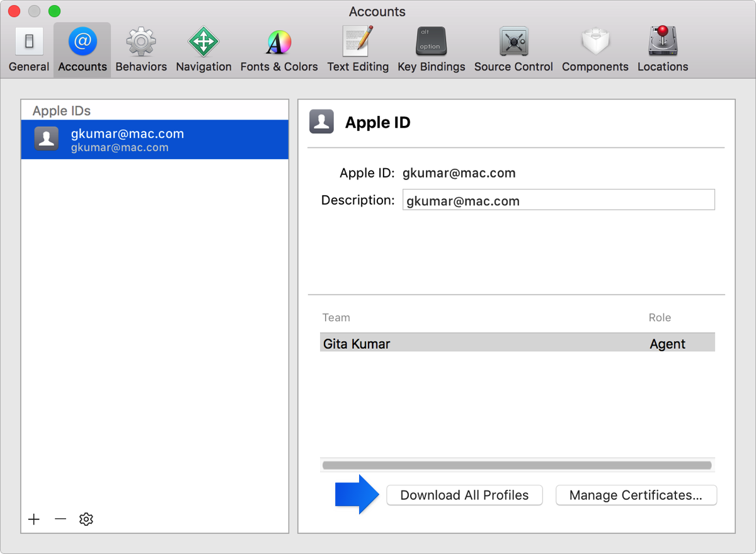
Task: Show the Key Bindings pane
Action: click(x=432, y=50)
